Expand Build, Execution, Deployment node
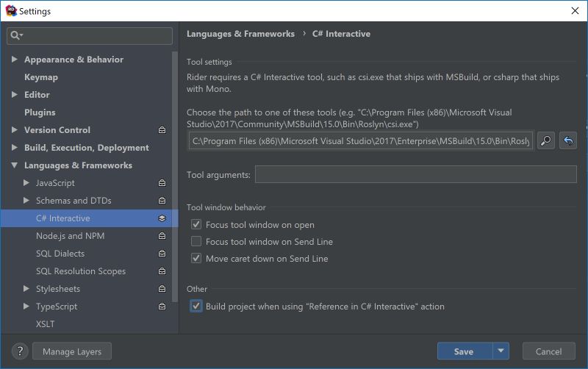Image resolution: width=588 pixels, height=369 pixels. [x=14, y=147]
